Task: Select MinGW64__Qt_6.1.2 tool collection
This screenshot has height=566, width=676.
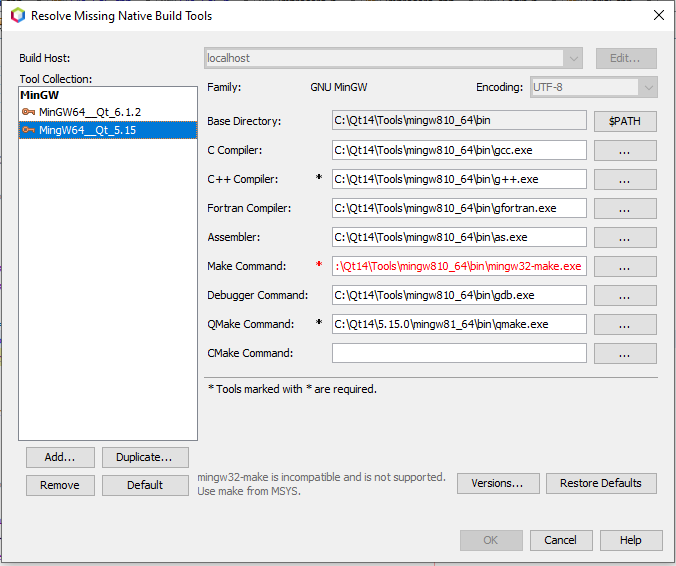Action: click(x=108, y=112)
